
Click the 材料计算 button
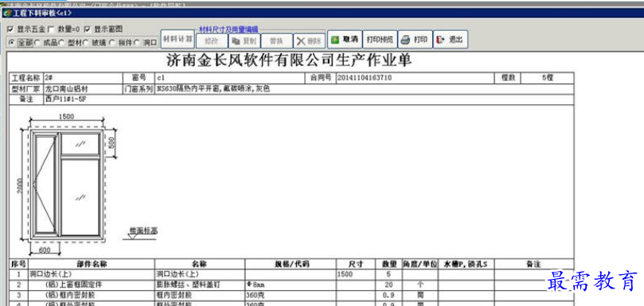click(x=178, y=40)
